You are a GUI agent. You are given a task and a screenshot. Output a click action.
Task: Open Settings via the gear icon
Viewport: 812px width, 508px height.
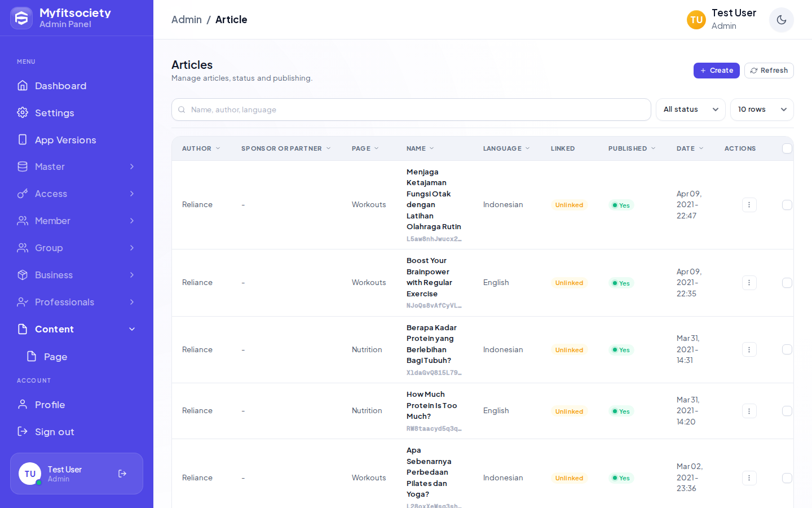pyautogui.click(x=23, y=112)
